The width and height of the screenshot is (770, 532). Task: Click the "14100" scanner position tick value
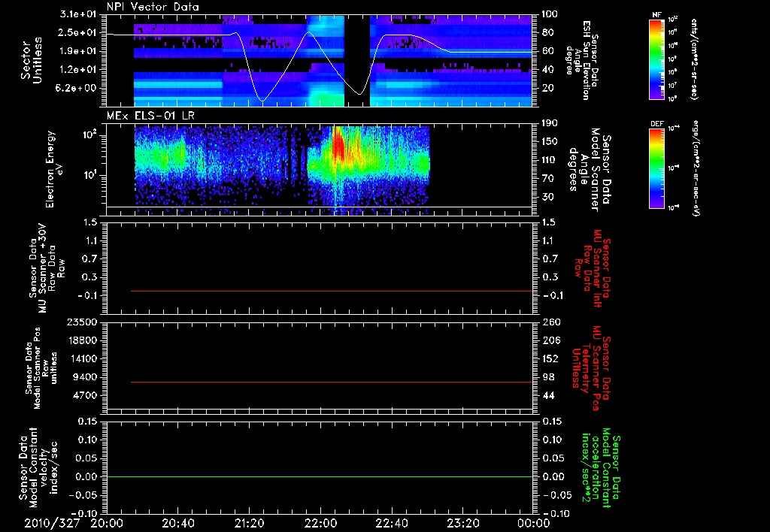pyautogui.click(x=81, y=358)
